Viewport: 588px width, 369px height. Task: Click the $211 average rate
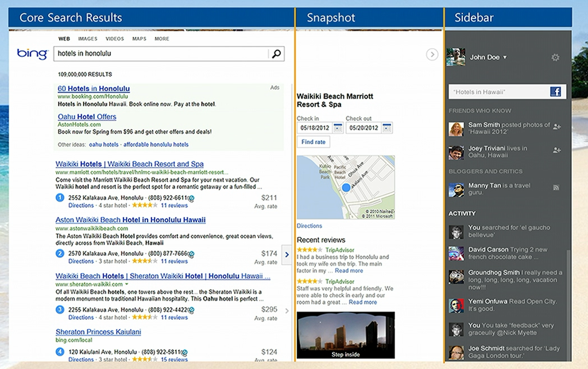269,198
